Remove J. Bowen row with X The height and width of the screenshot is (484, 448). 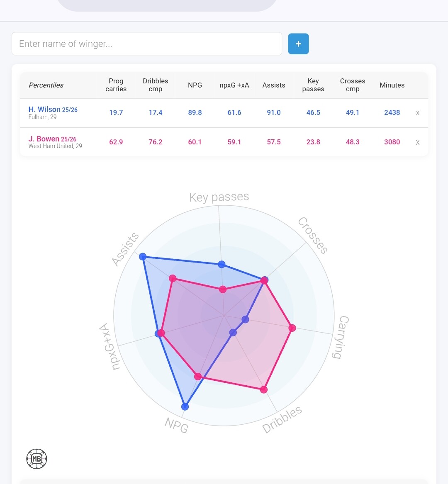[x=418, y=142]
